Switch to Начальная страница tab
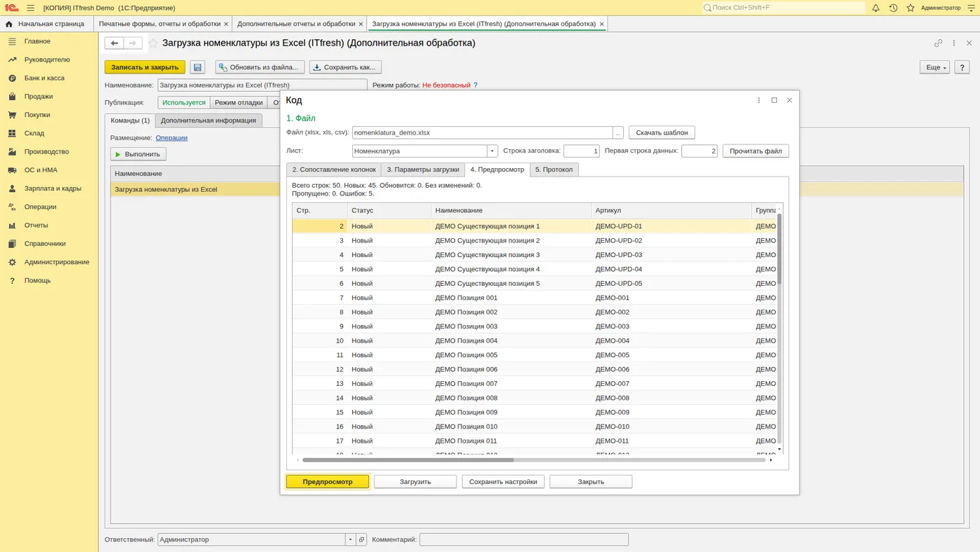Image resolution: width=980 pixels, height=552 pixels. click(x=45, y=24)
